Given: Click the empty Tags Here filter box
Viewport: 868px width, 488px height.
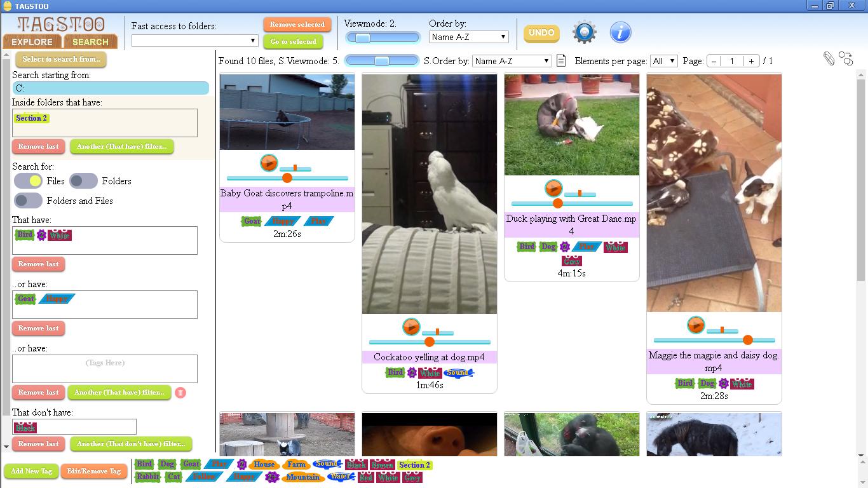Looking at the screenshot, I should pos(105,369).
